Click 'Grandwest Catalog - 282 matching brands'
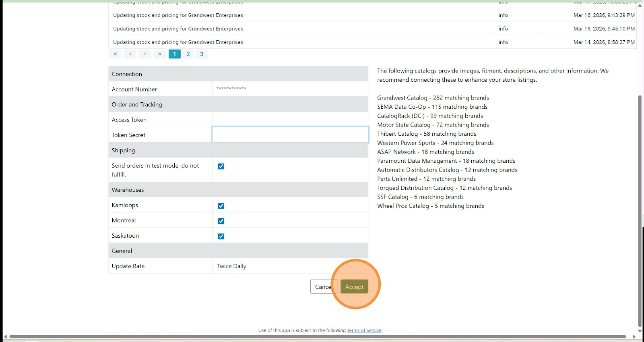644x342 pixels. tap(433, 98)
